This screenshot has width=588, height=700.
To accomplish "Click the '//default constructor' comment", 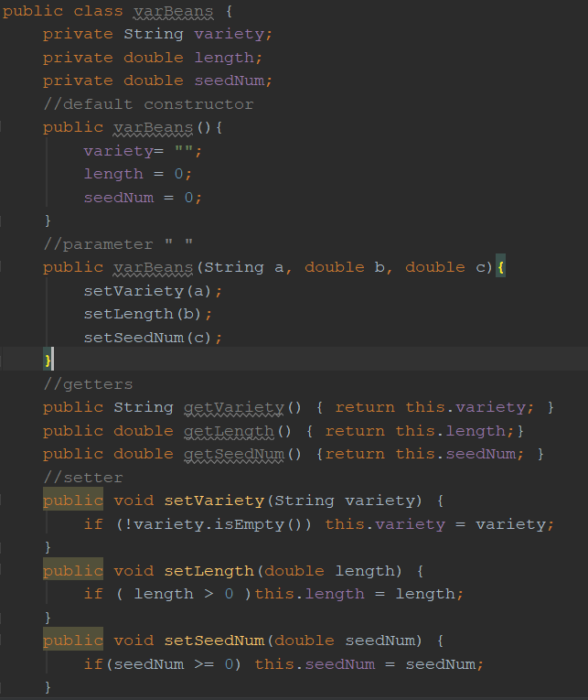I will click(148, 104).
